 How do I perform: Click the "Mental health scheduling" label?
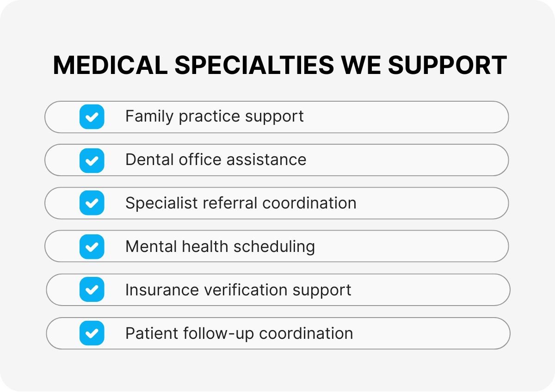[x=220, y=246]
